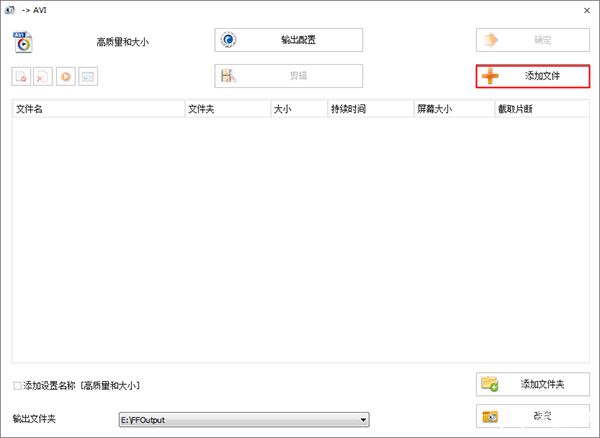Click the clear list icon
600x438 pixels.
click(x=43, y=76)
